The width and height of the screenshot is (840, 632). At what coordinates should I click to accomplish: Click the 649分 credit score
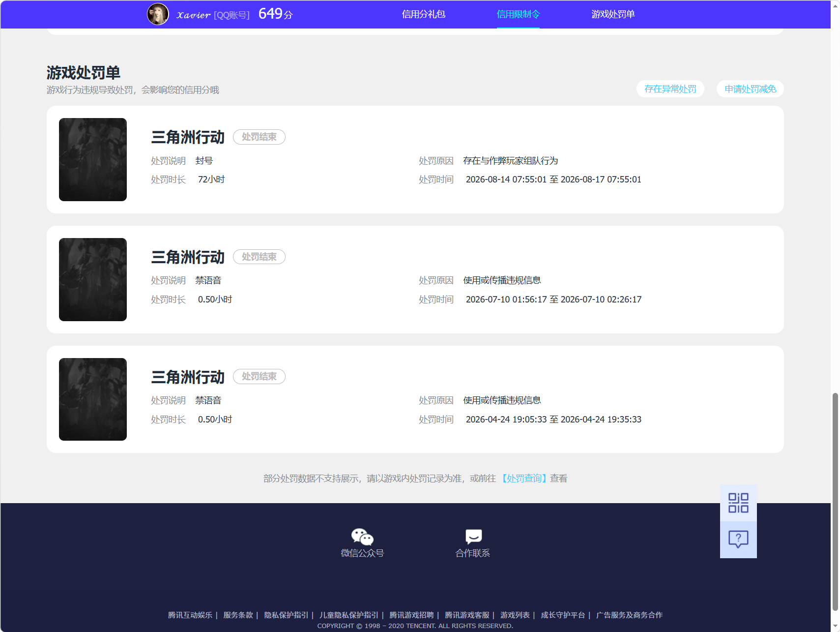click(x=275, y=14)
